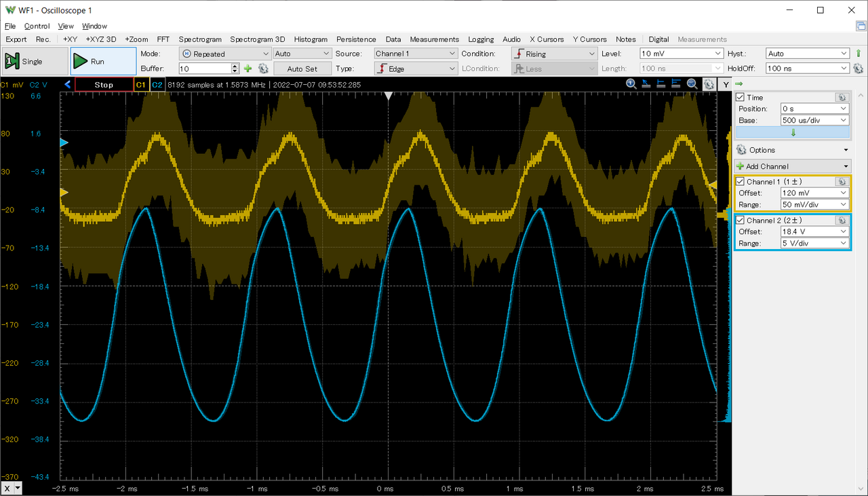Select the C2 channel color badge
868x496 pixels.
click(x=157, y=85)
